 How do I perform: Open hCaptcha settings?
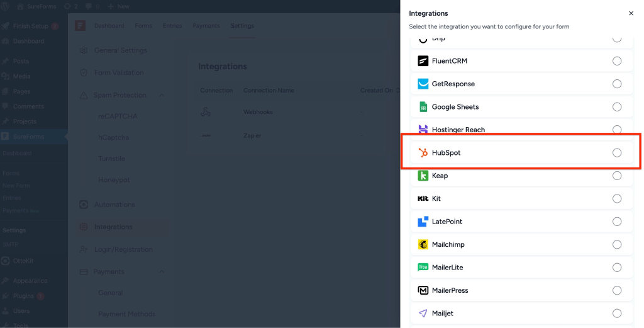[113, 138]
